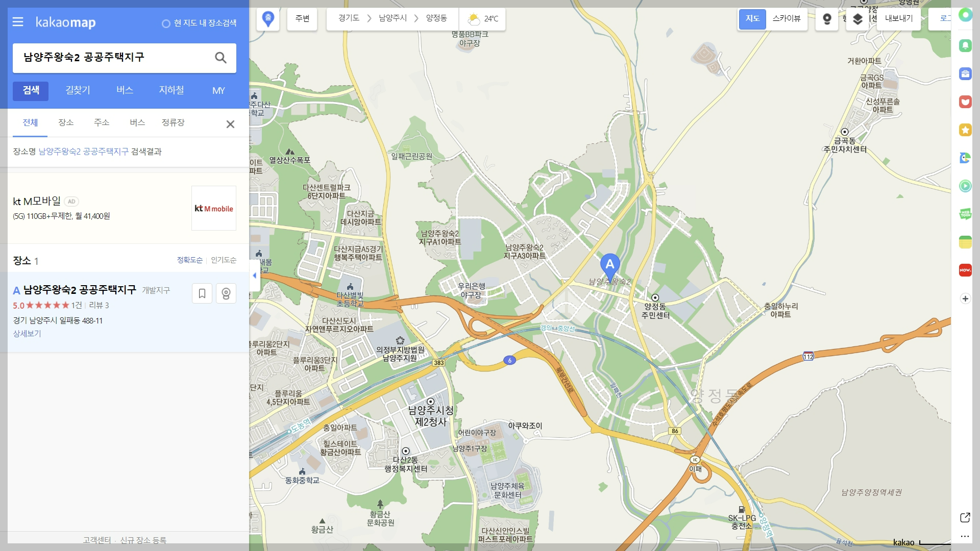
Task: Open the parrot sidebar icon
Action: tap(965, 158)
